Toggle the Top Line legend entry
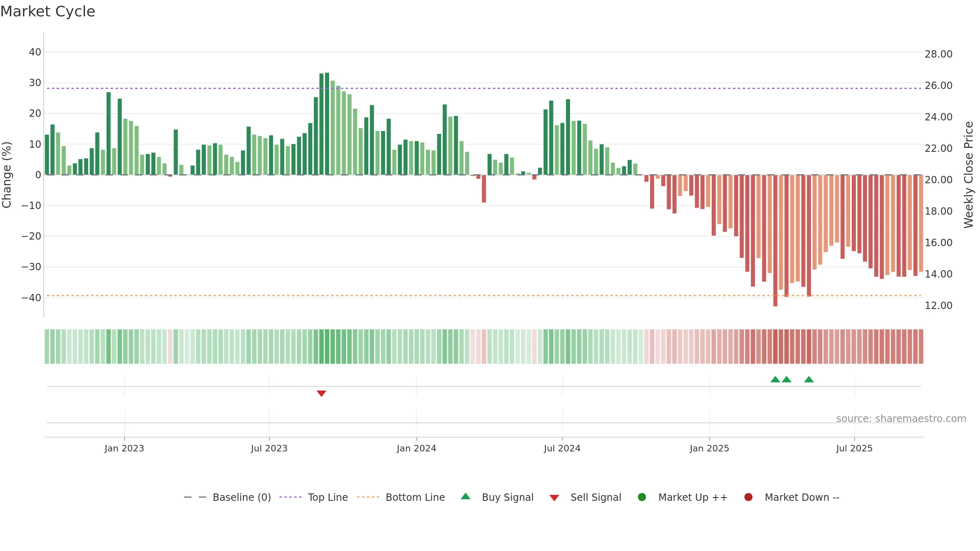The width and height of the screenshot is (980, 551). point(314,497)
